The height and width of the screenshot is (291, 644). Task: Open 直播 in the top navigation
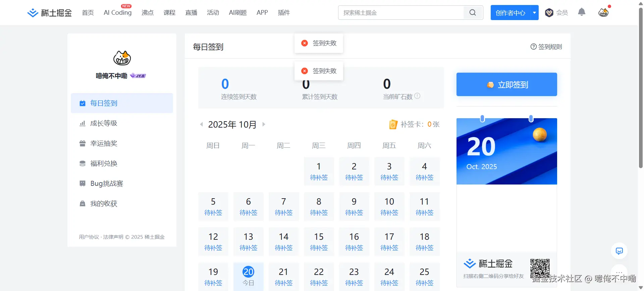point(191,13)
